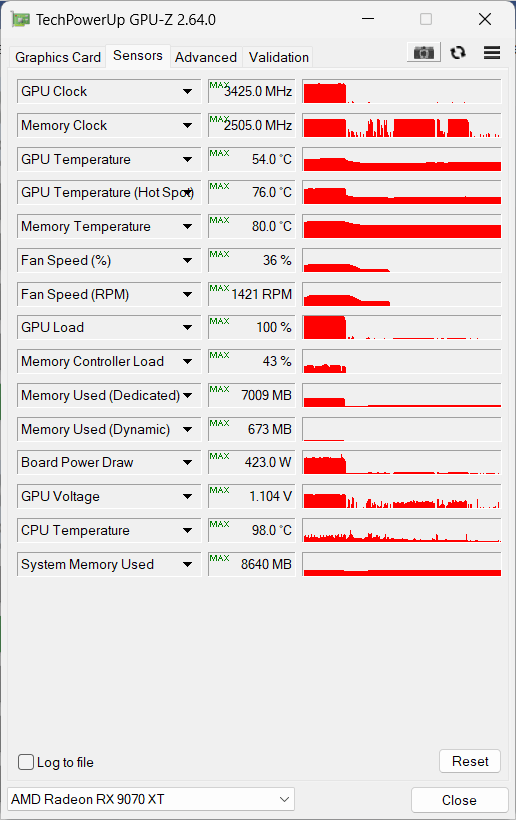Click the Fan Speed (RPM) graph

(402, 294)
